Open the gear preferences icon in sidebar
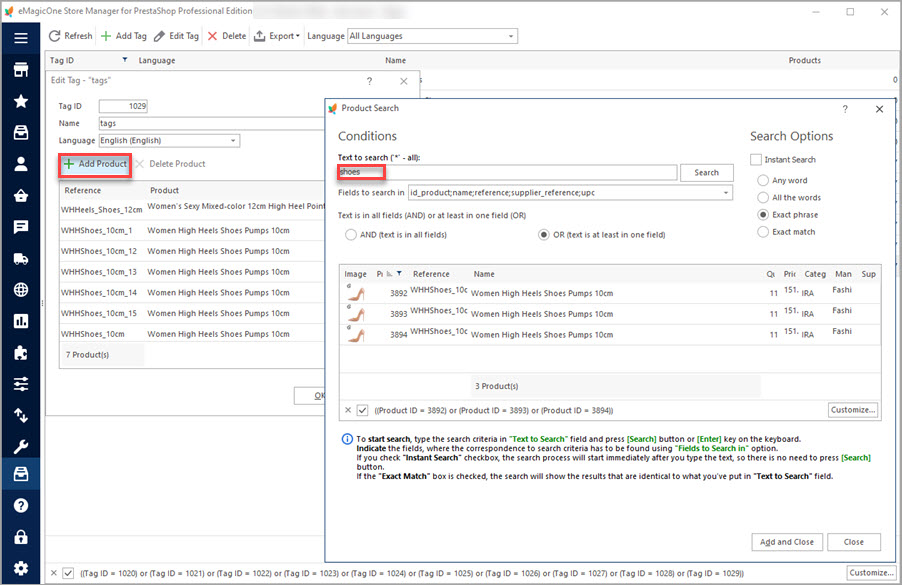902x585 pixels. [x=21, y=568]
